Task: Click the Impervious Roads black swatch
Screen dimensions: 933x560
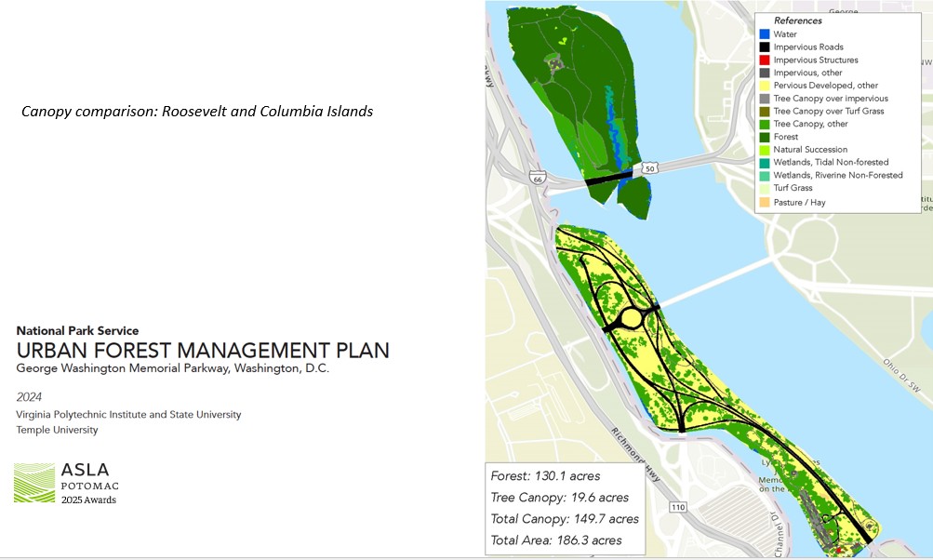Action: [x=765, y=47]
